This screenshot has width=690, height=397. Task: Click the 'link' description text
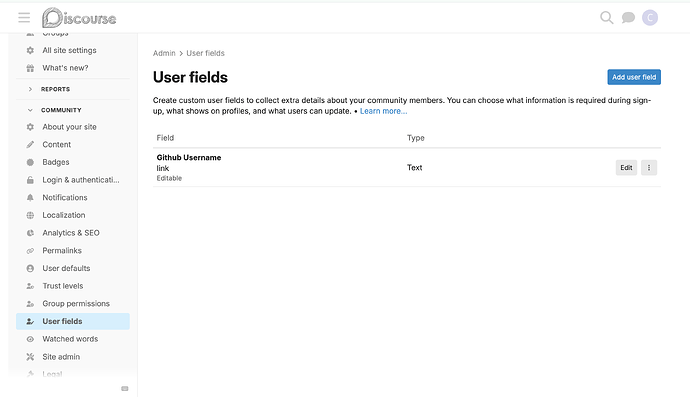163,168
